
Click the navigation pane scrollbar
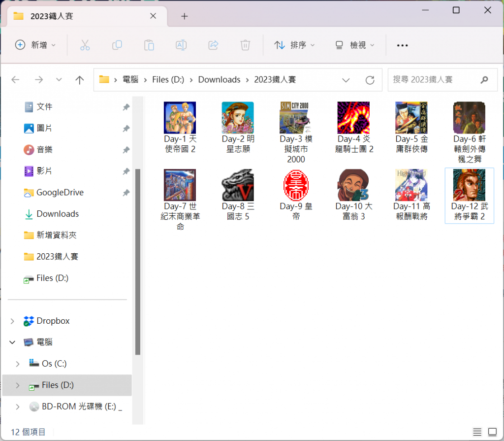(138, 262)
